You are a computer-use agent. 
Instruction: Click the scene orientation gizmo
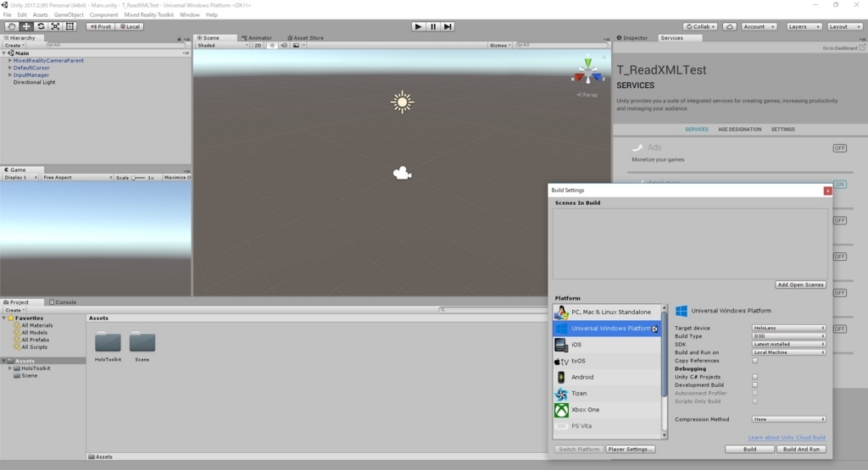click(587, 72)
